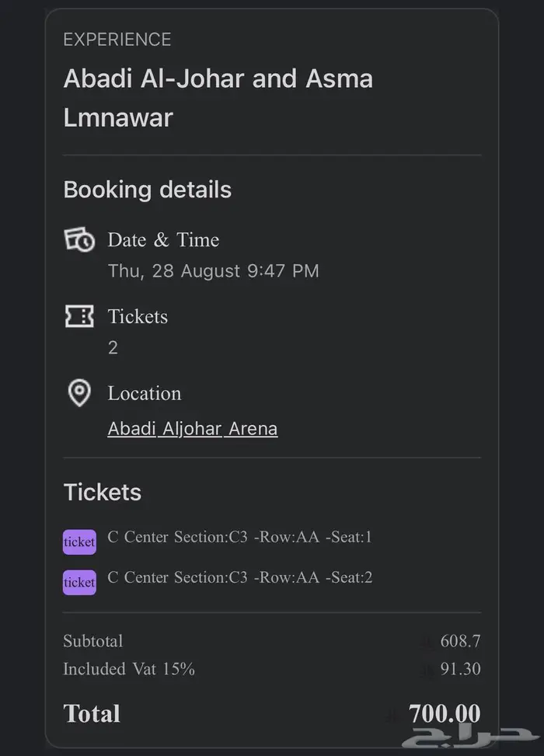Click the purple ticket badge for Seat:2
544x756 pixels.
point(79,582)
